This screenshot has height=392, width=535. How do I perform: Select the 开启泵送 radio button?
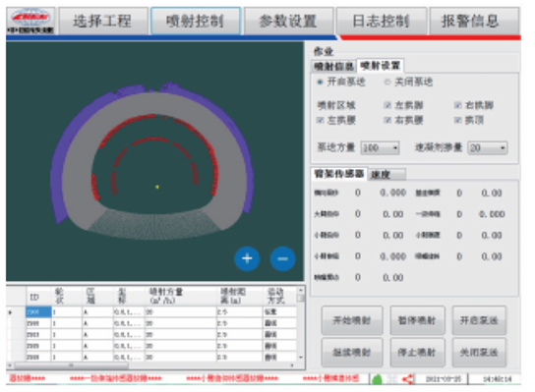point(320,82)
